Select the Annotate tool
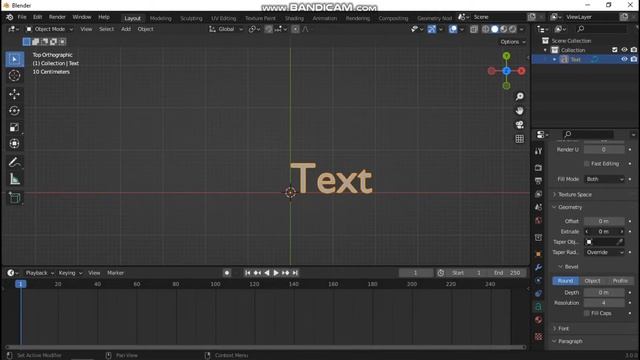 pyautogui.click(x=15, y=162)
